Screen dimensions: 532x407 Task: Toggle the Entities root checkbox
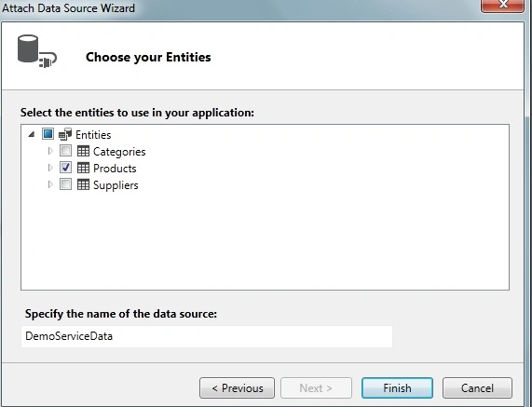pos(48,133)
